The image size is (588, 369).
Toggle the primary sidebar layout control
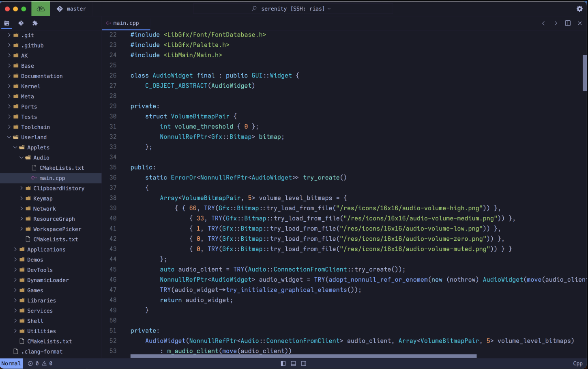point(283,363)
